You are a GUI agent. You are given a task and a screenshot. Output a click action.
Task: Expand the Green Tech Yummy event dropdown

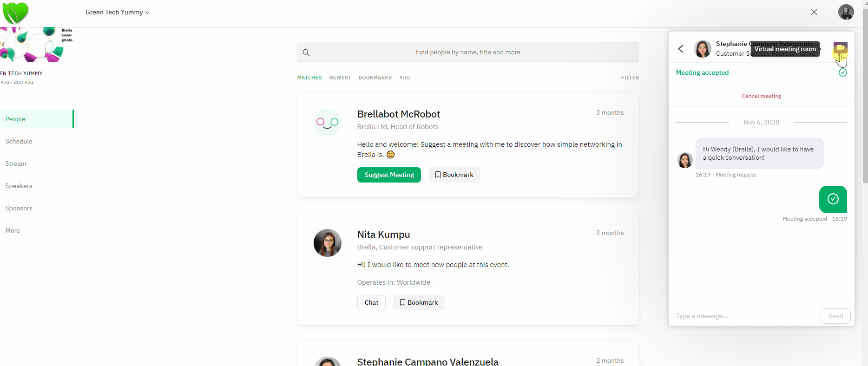[x=117, y=12]
